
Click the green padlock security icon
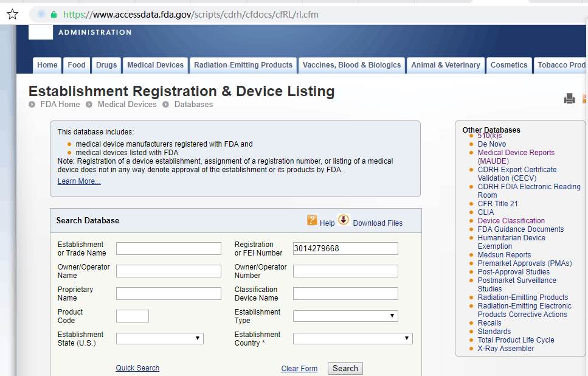(54, 14)
